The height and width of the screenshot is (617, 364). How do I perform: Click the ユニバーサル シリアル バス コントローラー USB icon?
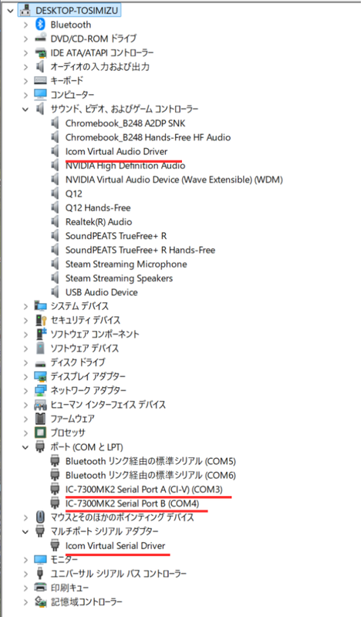(x=40, y=574)
